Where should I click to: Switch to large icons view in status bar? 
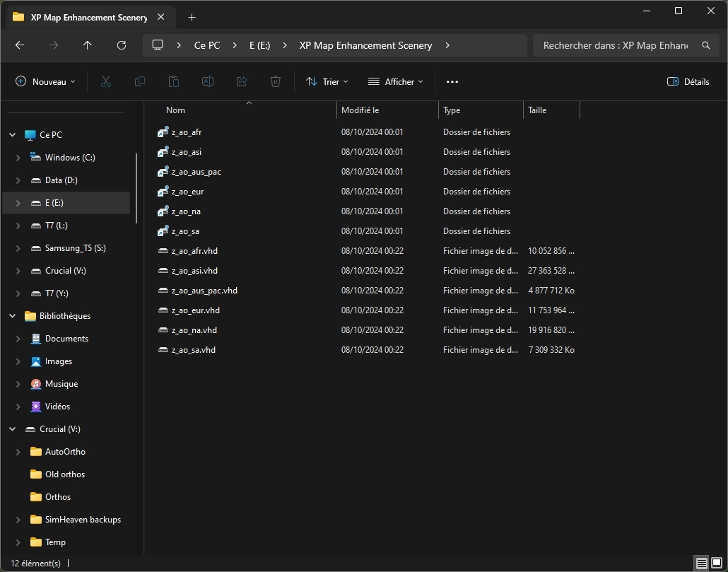tap(717, 563)
